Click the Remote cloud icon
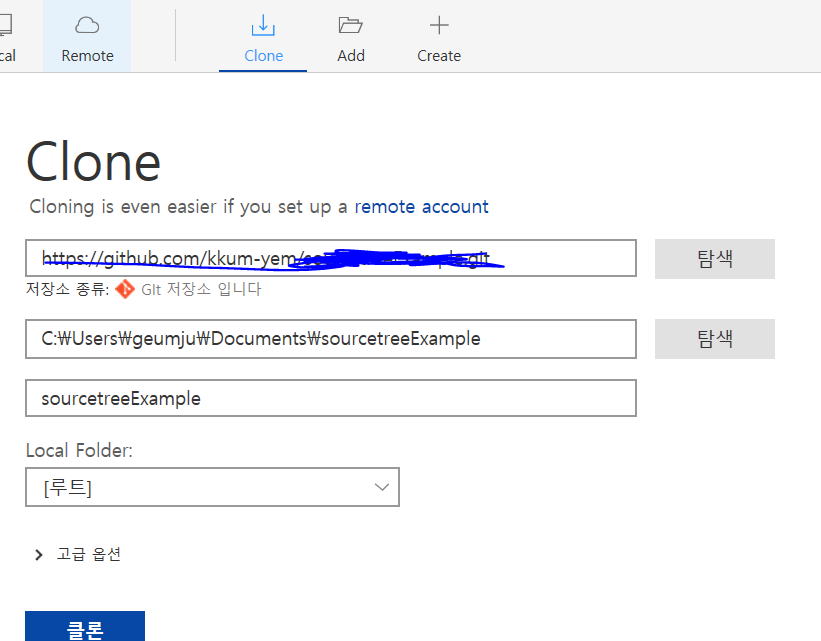The image size is (821, 641). [x=87, y=25]
